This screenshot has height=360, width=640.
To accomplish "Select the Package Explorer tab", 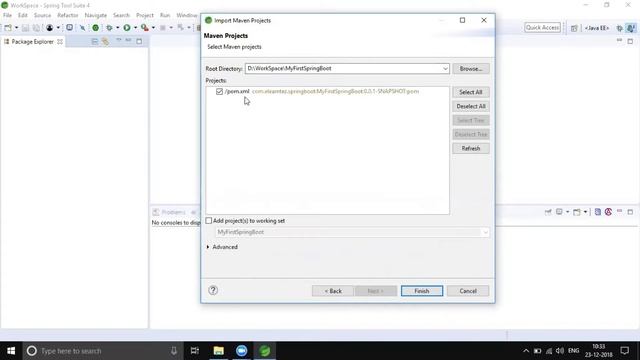I will (33, 42).
